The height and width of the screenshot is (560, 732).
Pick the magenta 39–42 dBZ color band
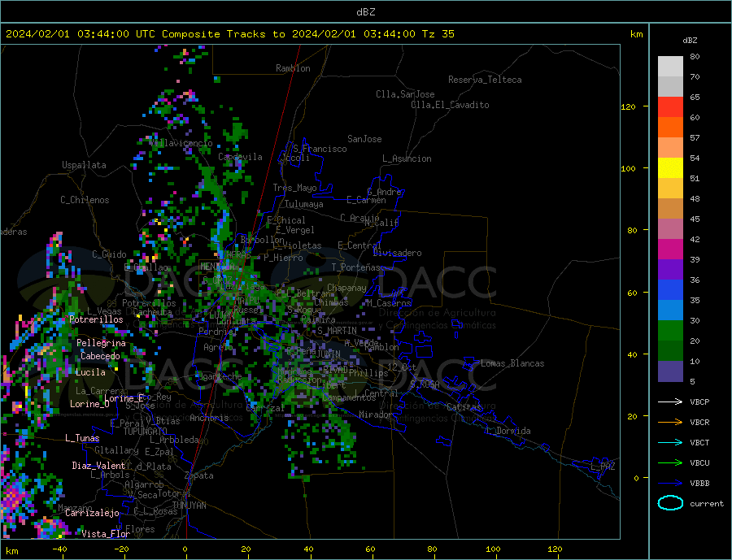coord(670,250)
